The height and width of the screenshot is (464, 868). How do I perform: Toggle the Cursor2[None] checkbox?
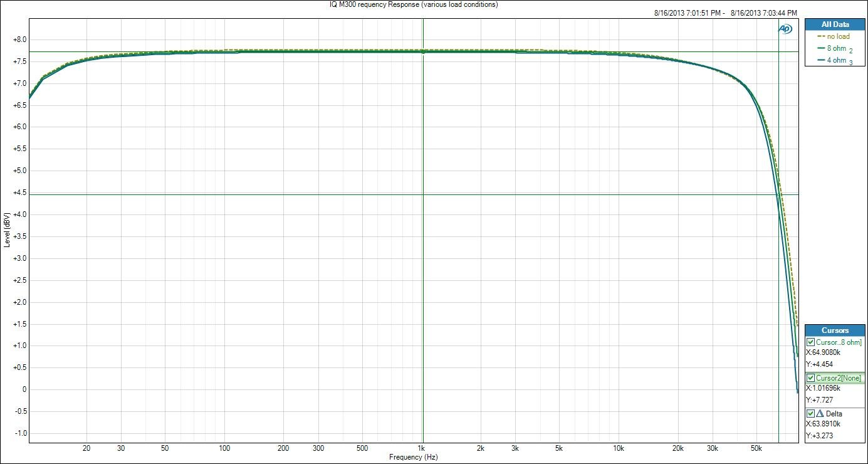tap(811, 378)
